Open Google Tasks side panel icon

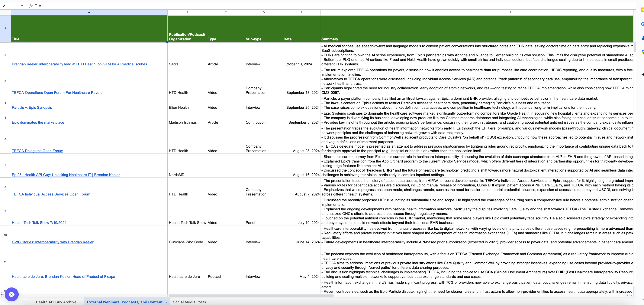[x=642, y=24]
